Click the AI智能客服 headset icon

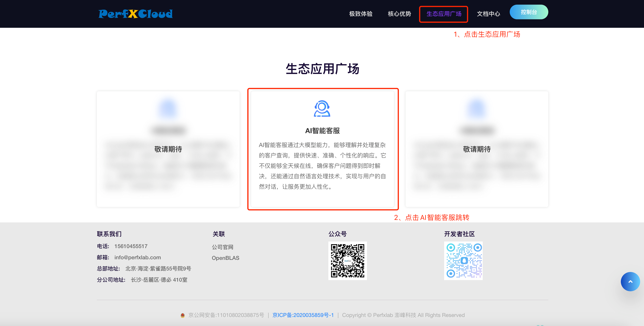point(322,108)
